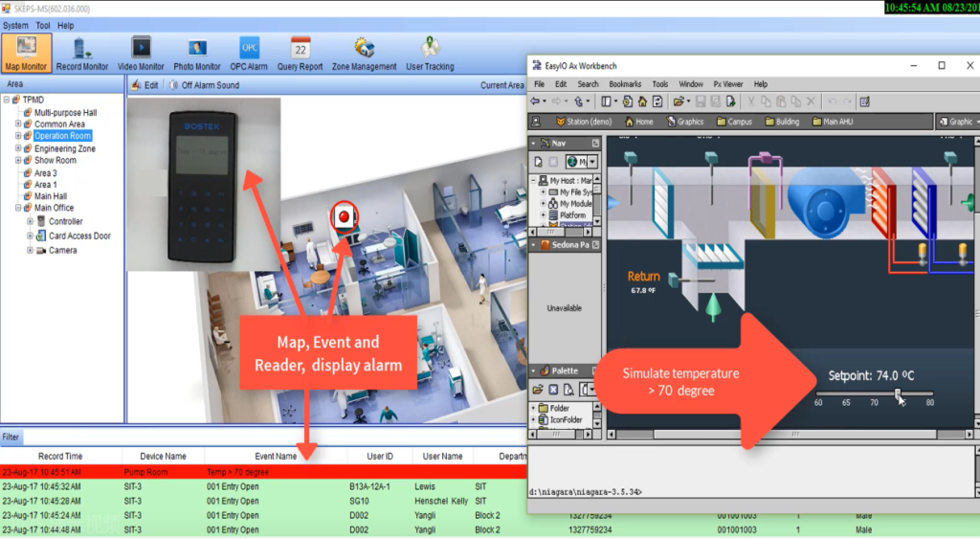The height and width of the screenshot is (539, 980).
Task: Open the Bookmarks menu in Workbench
Action: pos(625,84)
